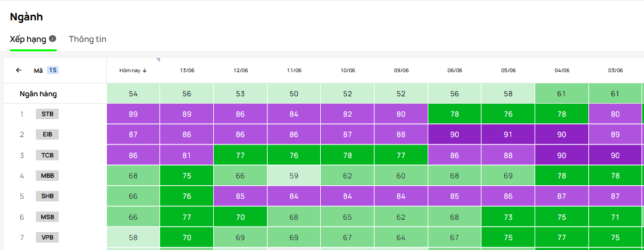Image resolution: width=644 pixels, height=250 pixels.
Task: Select the VPB stock code
Action: 47,238
